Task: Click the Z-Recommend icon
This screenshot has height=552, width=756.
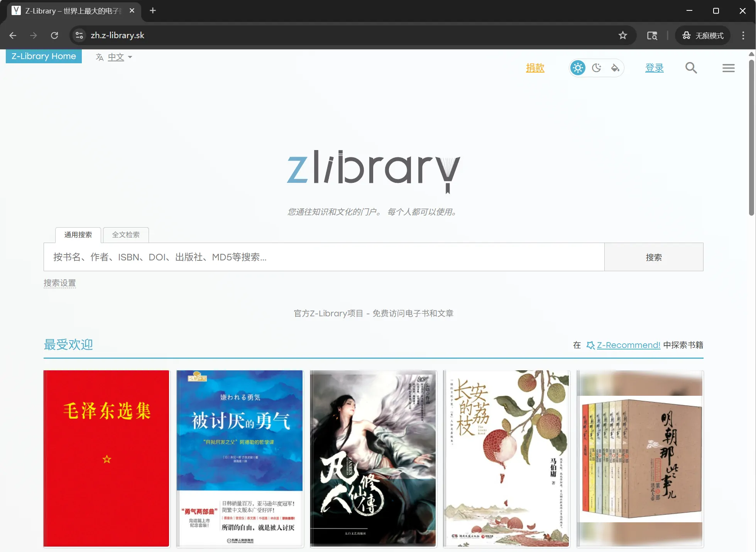Action: (590, 345)
